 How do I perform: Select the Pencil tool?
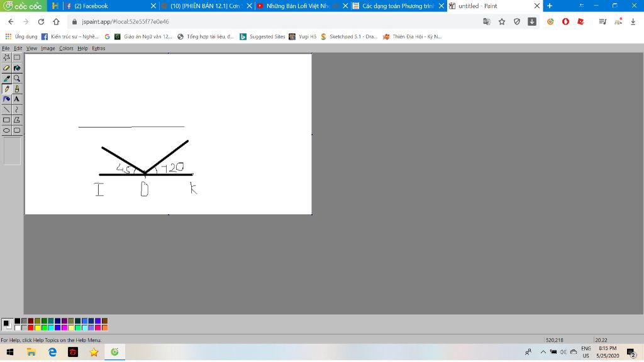pos(6,89)
